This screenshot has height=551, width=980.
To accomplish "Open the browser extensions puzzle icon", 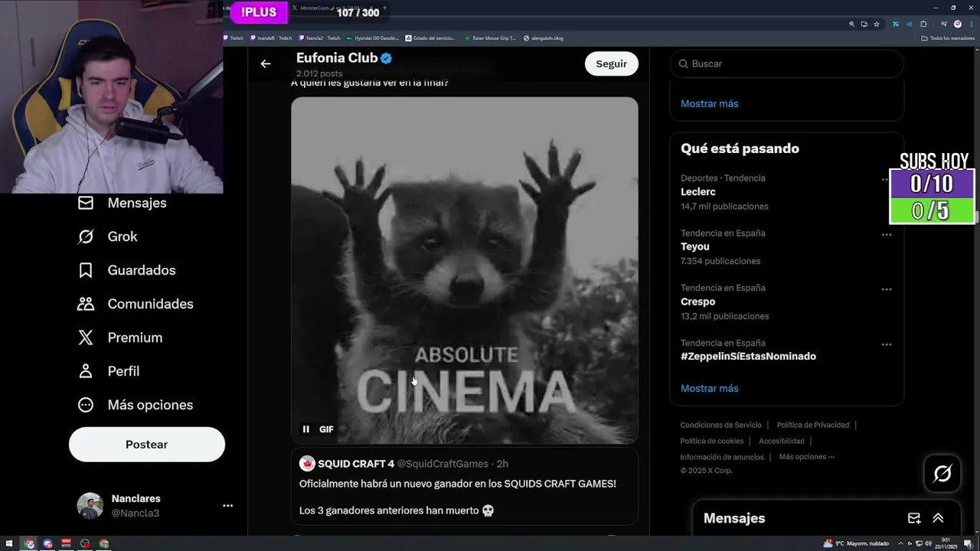I will point(923,24).
